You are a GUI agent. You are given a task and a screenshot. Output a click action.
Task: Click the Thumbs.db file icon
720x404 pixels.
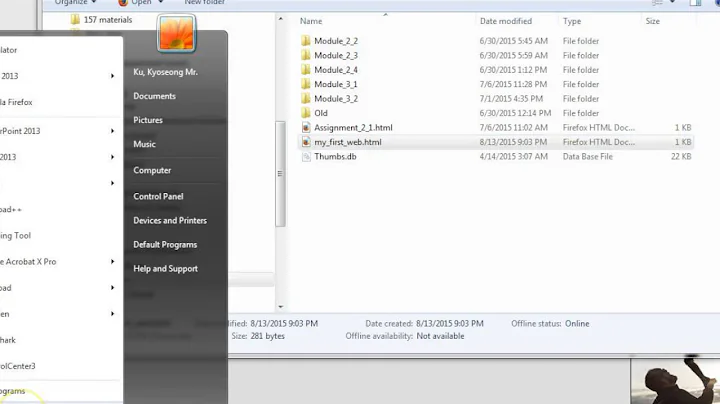(306, 157)
